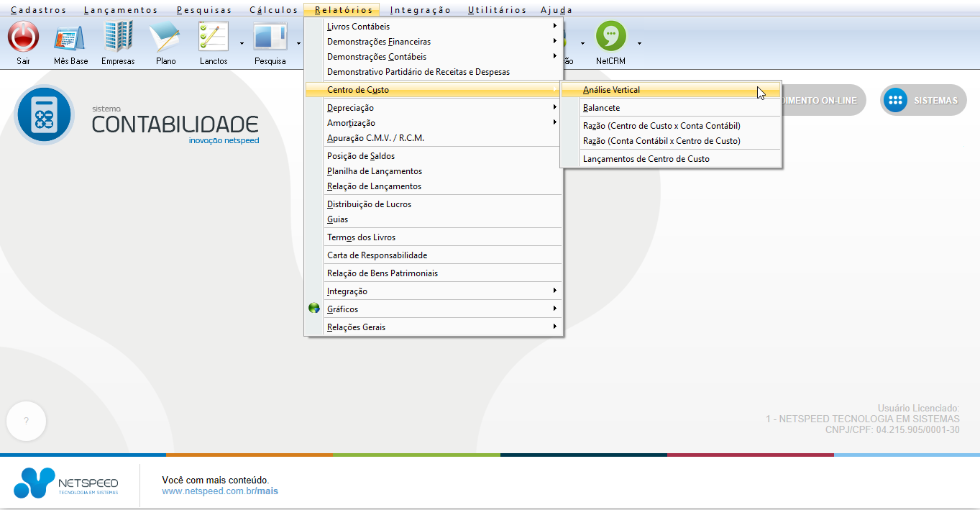Select Termos dos Livros
This screenshot has width=980, height=510.
(x=434, y=237)
